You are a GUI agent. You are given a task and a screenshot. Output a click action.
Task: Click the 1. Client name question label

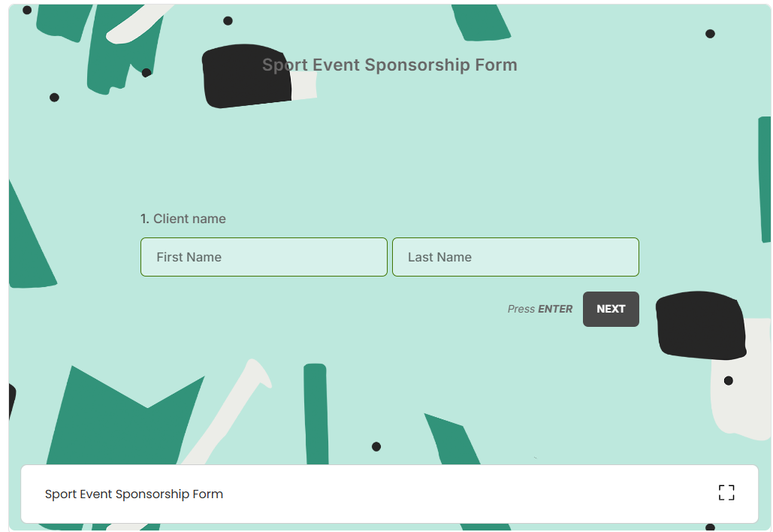(183, 219)
